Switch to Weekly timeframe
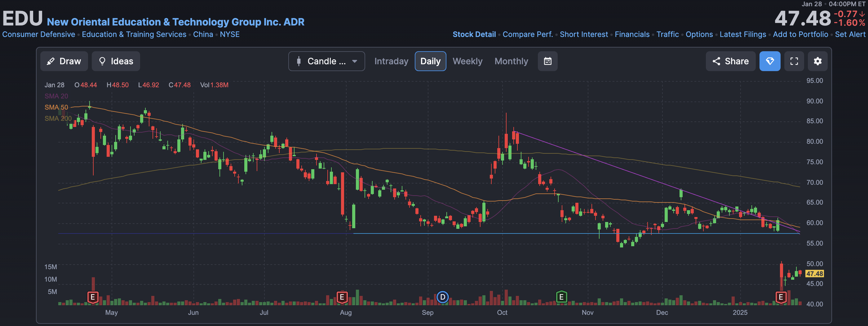 point(467,61)
